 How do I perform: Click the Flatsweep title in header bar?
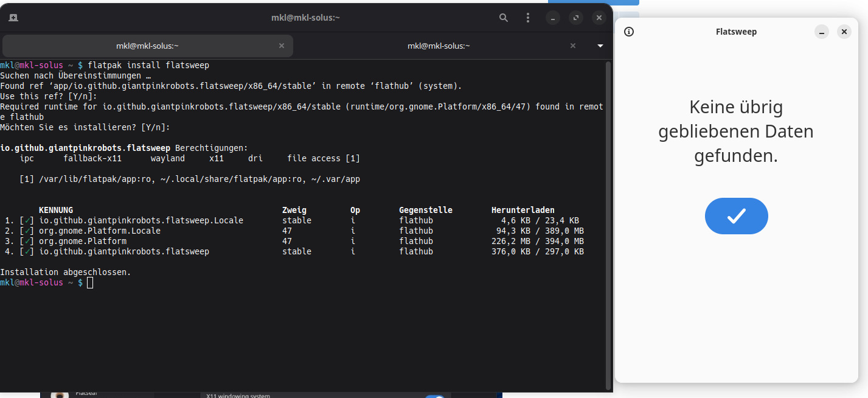[x=736, y=32]
